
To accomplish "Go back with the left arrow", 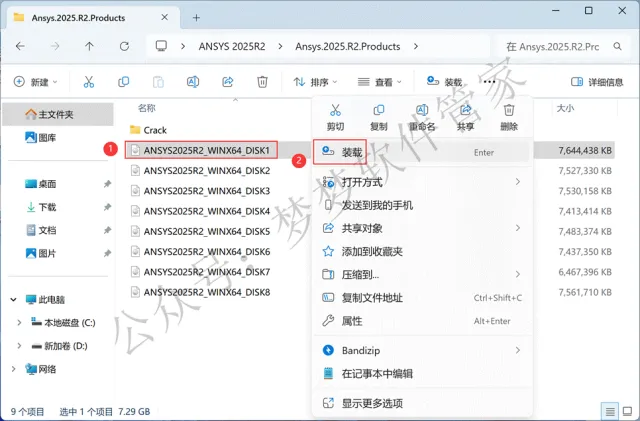I will [20, 46].
